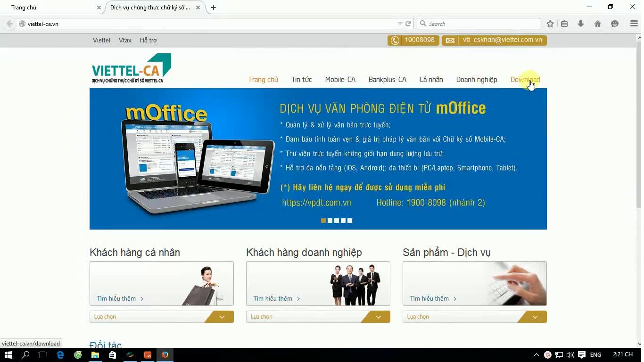Go to the browser home icon

(x=598, y=24)
